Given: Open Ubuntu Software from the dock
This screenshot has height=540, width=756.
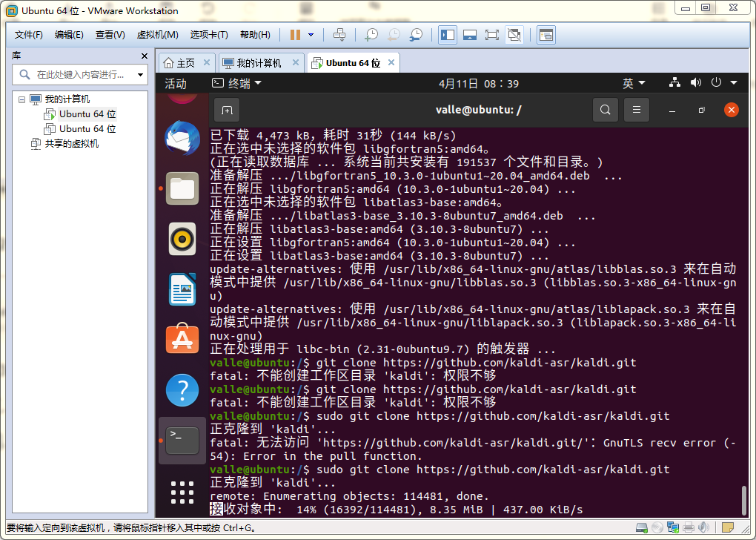Looking at the screenshot, I should click(182, 339).
